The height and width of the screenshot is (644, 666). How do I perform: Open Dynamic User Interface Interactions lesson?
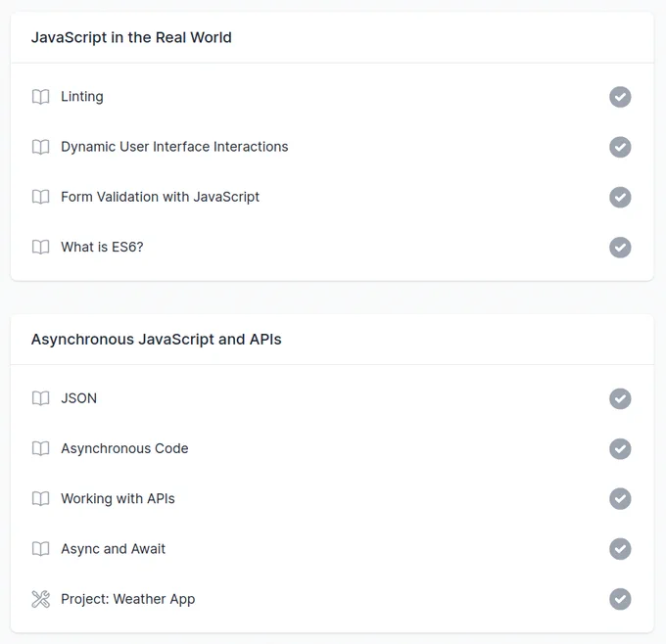(174, 147)
